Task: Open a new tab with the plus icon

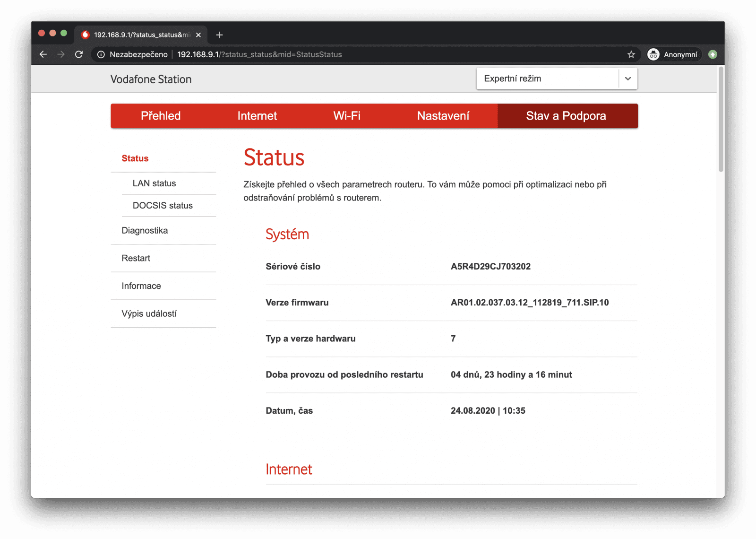Action: point(219,35)
